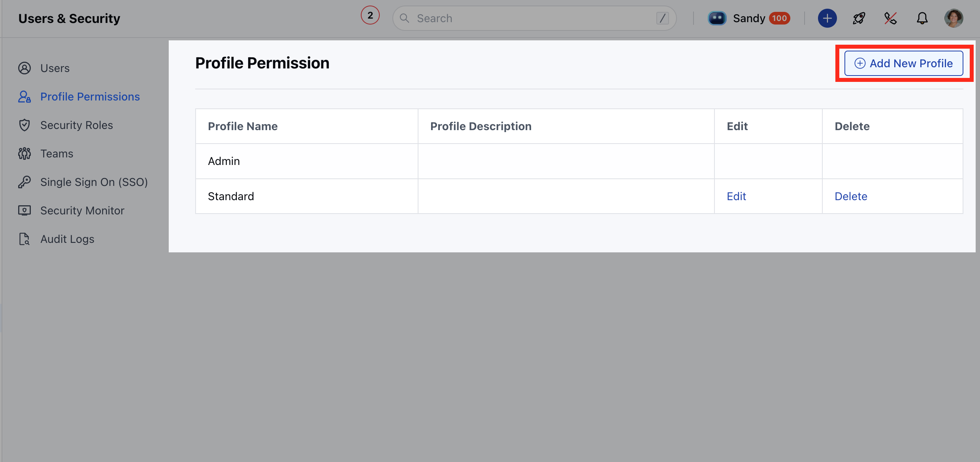Open the user avatar profile menu
Image resolution: width=980 pixels, height=462 pixels.
click(954, 18)
